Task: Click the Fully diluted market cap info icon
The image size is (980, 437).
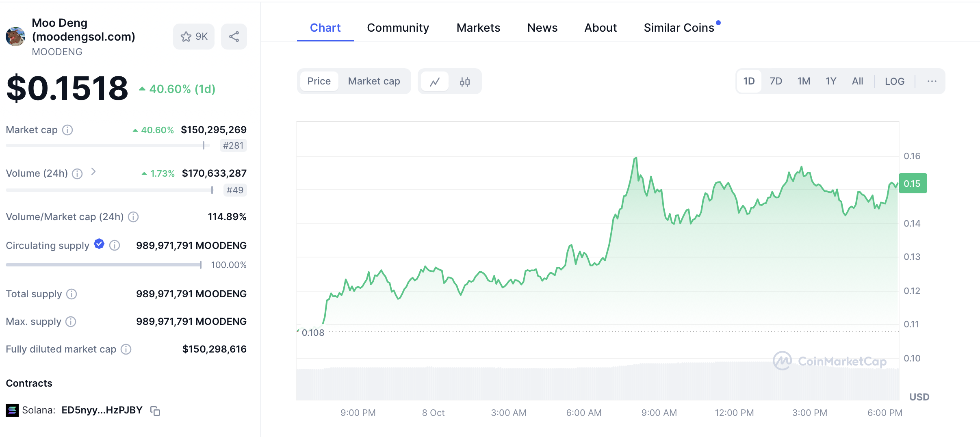Action: [126, 349]
